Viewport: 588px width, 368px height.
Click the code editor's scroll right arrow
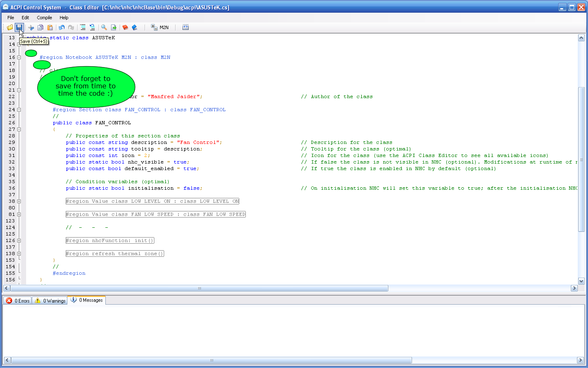click(x=574, y=288)
